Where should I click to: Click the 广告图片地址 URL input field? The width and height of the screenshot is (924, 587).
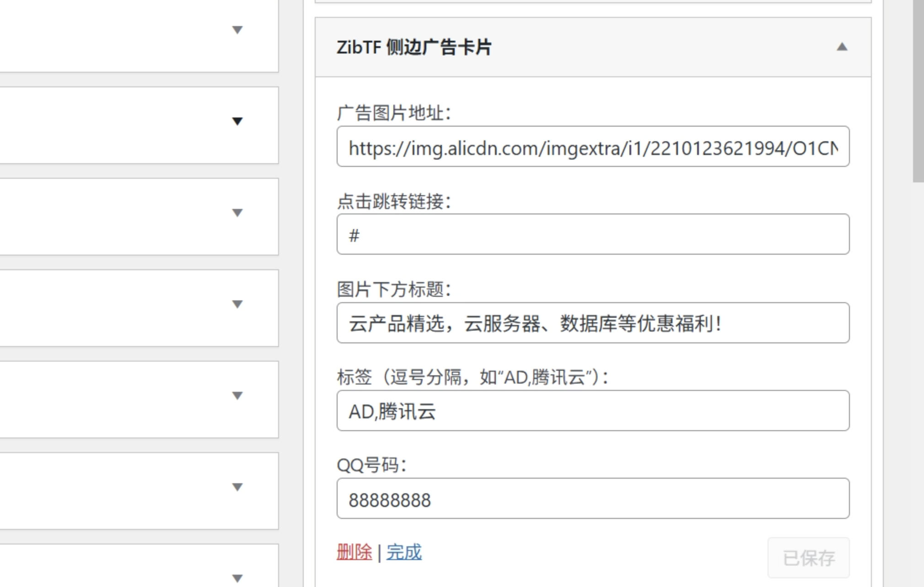593,147
